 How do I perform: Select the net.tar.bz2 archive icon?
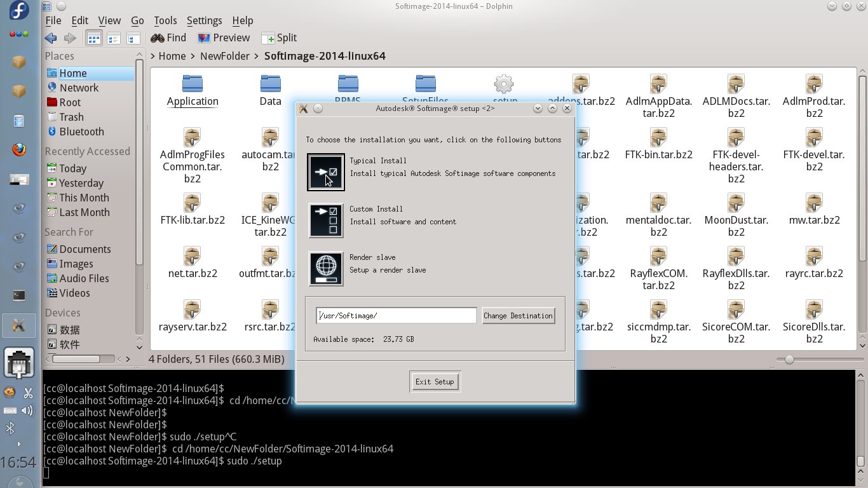[x=193, y=255]
